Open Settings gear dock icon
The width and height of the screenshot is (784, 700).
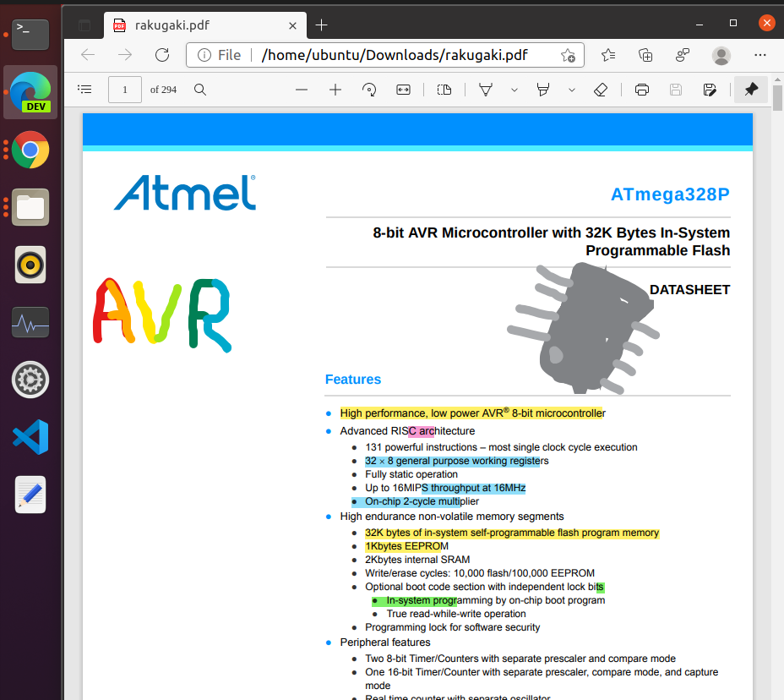pyautogui.click(x=30, y=380)
